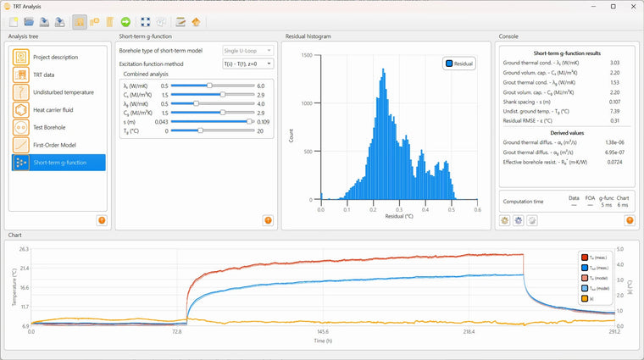Select Short-term g-function tree item
Viewport: 644px width, 360px height.
58,163
